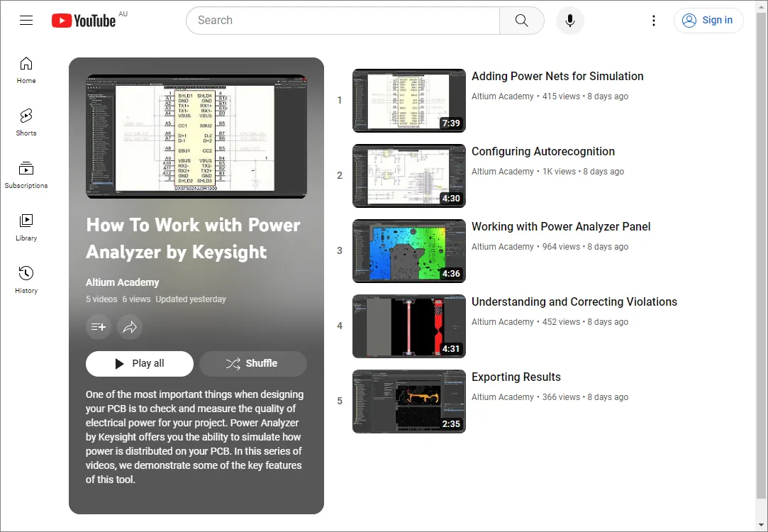Screen dimensions: 768x532
Task: Click 'Updated yesterday' text
Action: click(191, 299)
